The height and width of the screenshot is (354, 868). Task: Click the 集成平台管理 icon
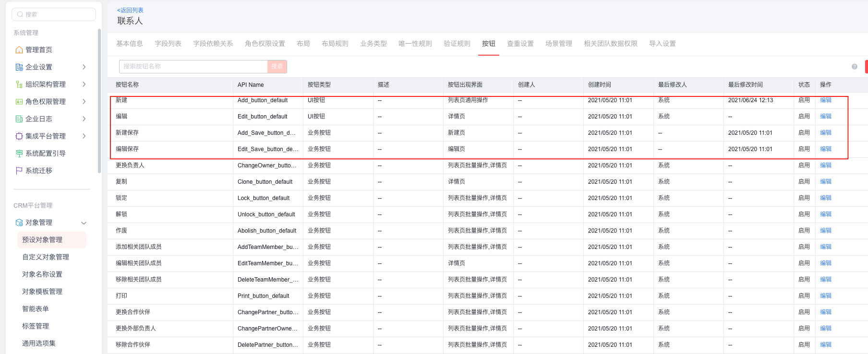coord(19,136)
